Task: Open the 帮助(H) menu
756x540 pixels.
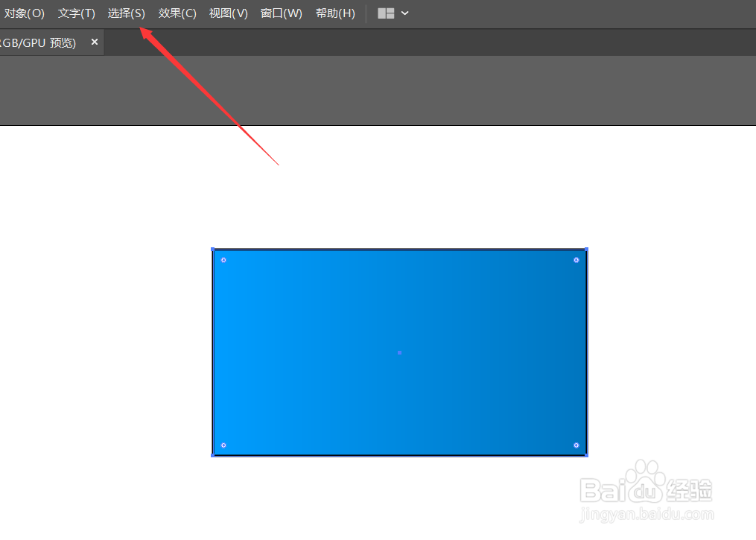Action: 336,13
